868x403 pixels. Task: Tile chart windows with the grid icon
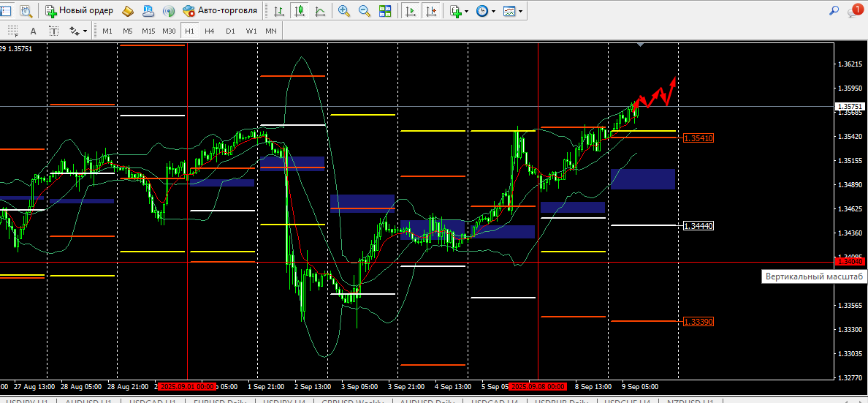[x=385, y=10]
